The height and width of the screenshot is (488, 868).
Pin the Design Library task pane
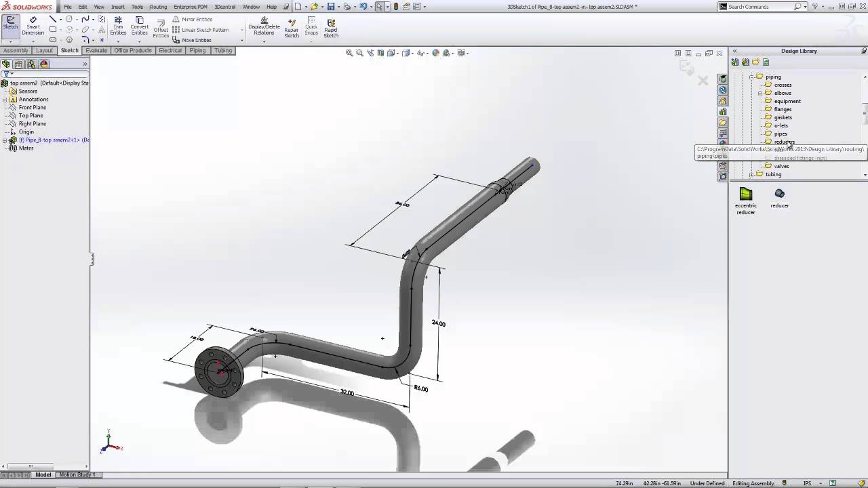[x=863, y=51]
